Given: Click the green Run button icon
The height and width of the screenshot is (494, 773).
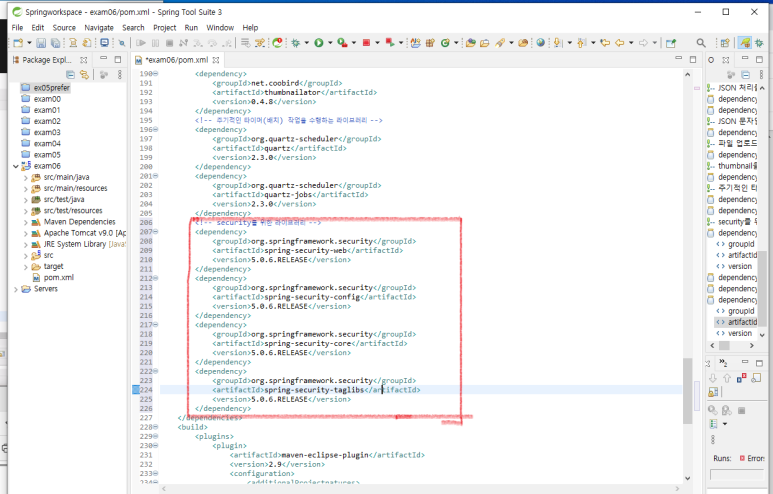Looking at the screenshot, I should (319, 43).
